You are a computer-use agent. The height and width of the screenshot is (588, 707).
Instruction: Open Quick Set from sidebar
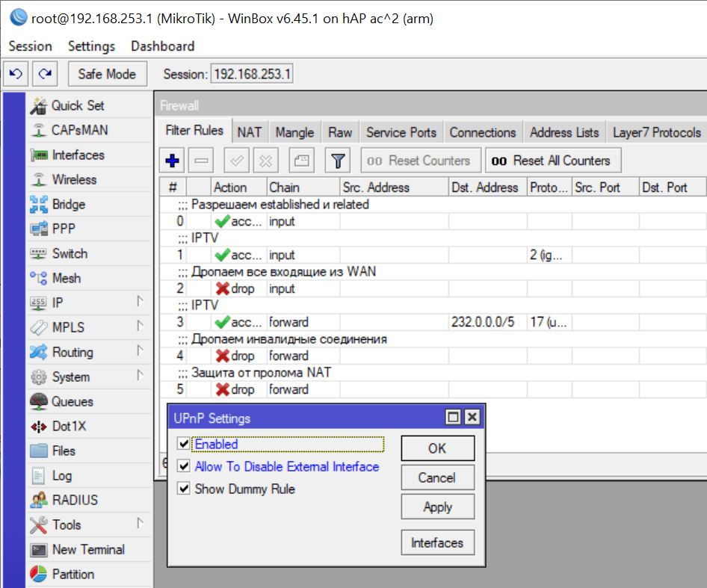(x=89, y=105)
